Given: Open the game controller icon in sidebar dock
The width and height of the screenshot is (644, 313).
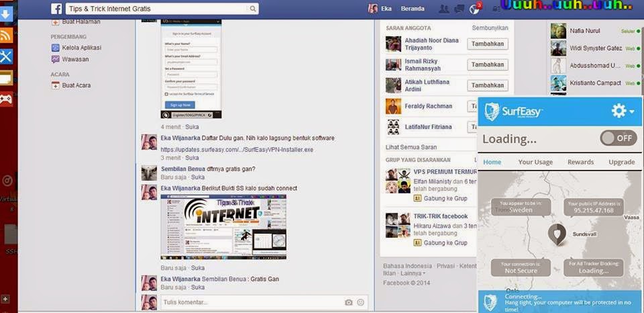Looking at the screenshot, I should click(6, 99).
